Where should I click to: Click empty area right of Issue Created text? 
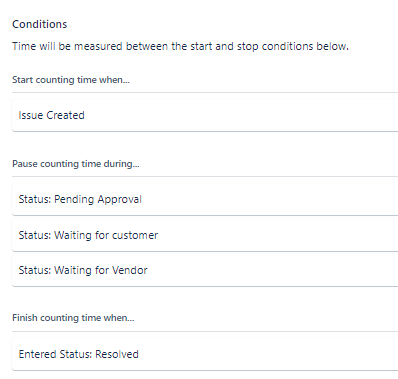click(240, 115)
